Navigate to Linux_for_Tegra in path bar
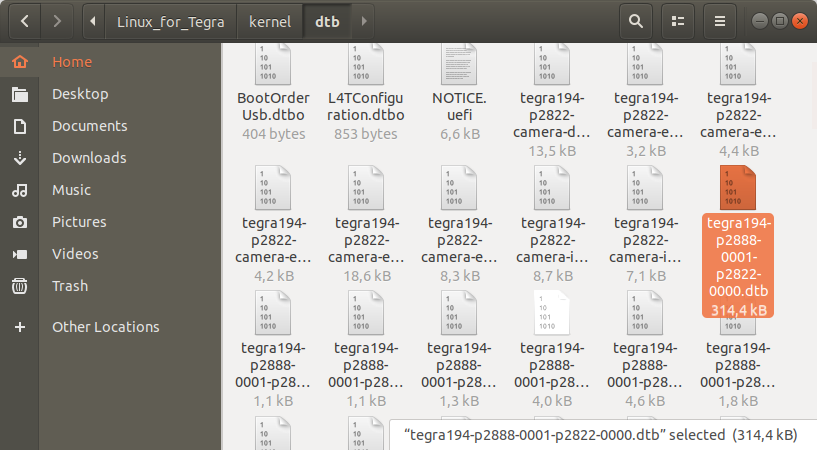The width and height of the screenshot is (817, 450). pos(170,21)
